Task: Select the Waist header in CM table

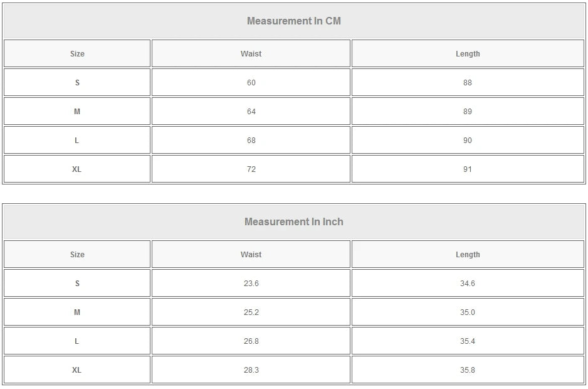Action: (251, 54)
